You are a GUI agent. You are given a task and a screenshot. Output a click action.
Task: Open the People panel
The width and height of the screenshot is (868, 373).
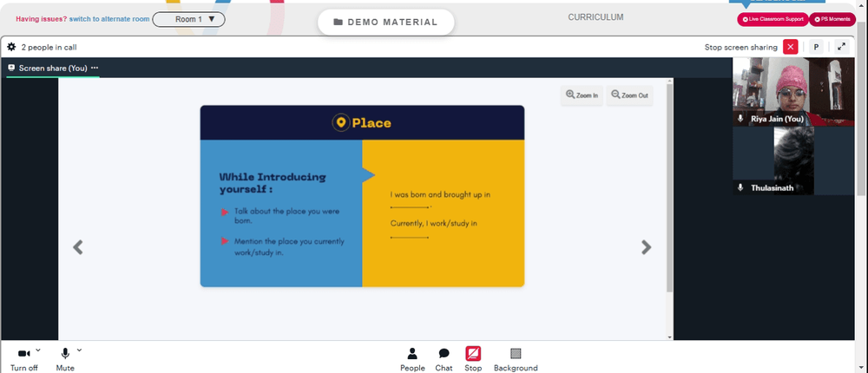[412, 359]
